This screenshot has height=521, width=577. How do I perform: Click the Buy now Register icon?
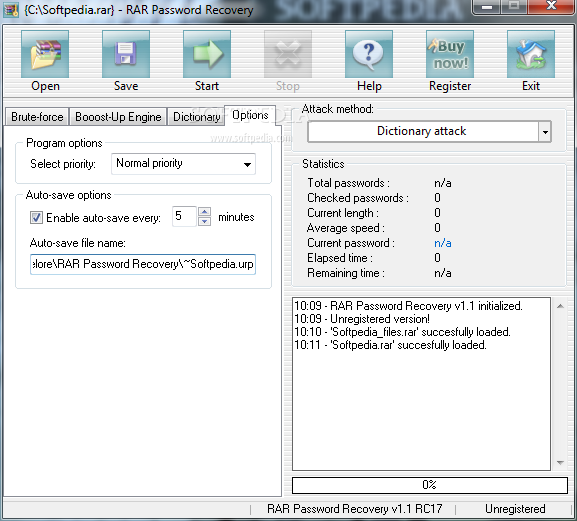click(x=450, y=54)
